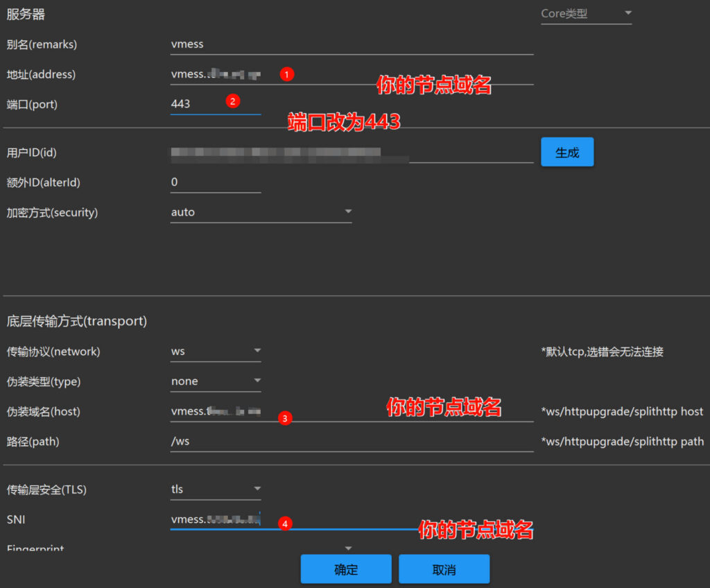The height and width of the screenshot is (588, 710).
Task: Click the red number 3 marker beside host
Action: 284,418
